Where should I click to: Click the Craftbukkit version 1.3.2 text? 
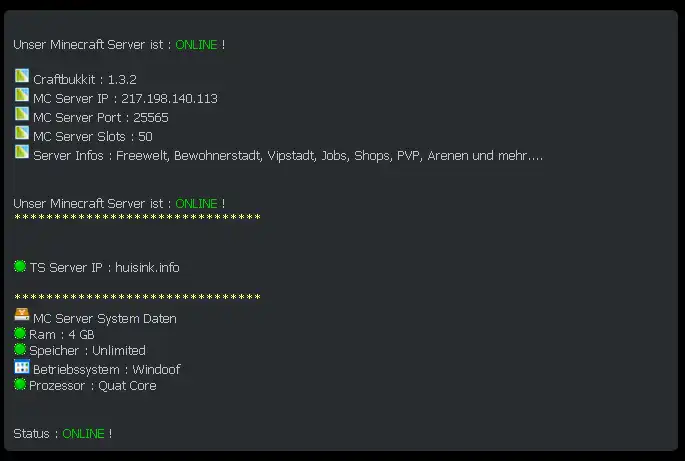click(122, 80)
